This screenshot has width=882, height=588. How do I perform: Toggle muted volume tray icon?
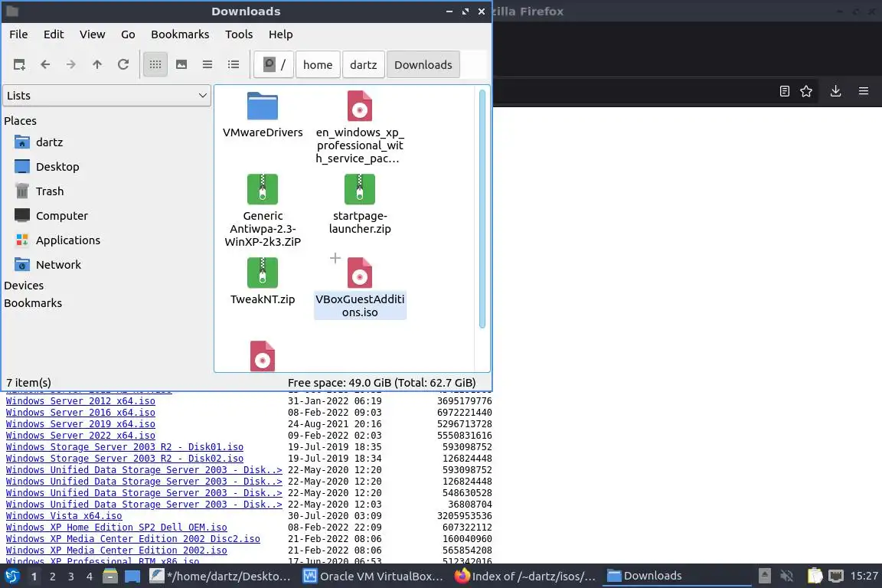pyautogui.click(x=786, y=577)
